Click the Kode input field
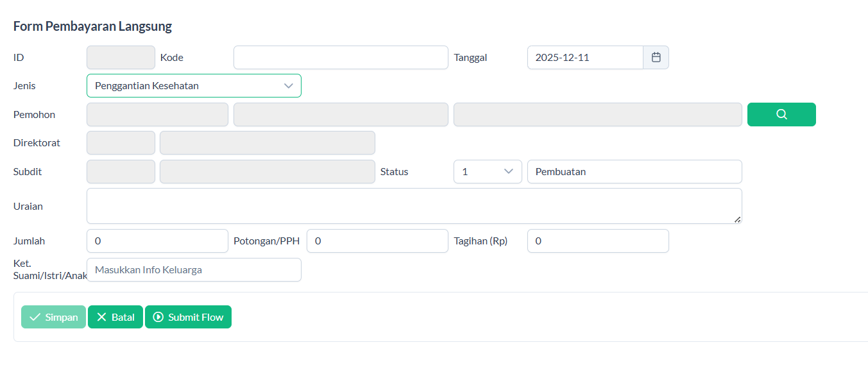This screenshot has width=868, height=365. click(341, 57)
